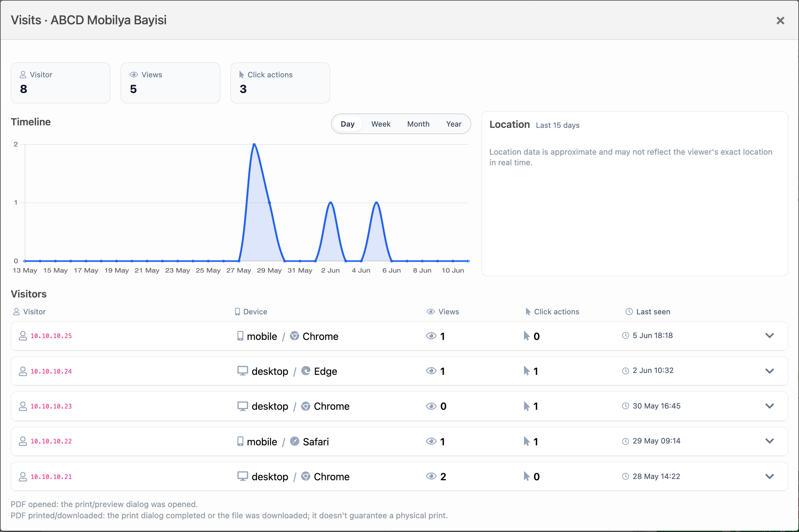The width and height of the screenshot is (799, 532).
Task: Switch timeline to Month
Action: coord(418,124)
